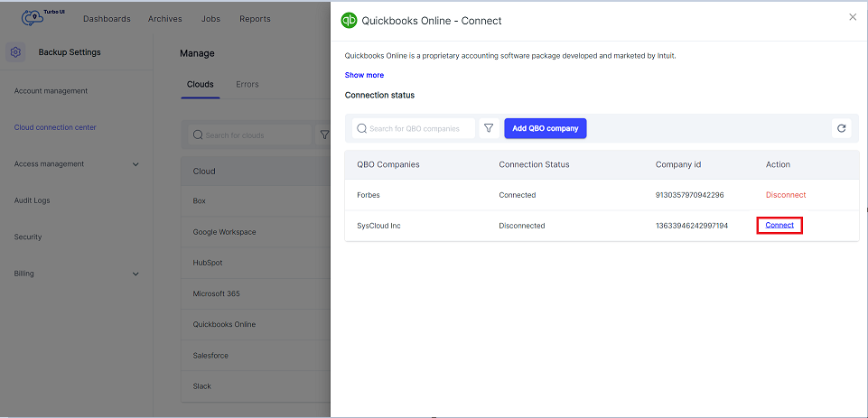Click the Cloud column header
Viewport: 868px width, 418px height.
204,171
